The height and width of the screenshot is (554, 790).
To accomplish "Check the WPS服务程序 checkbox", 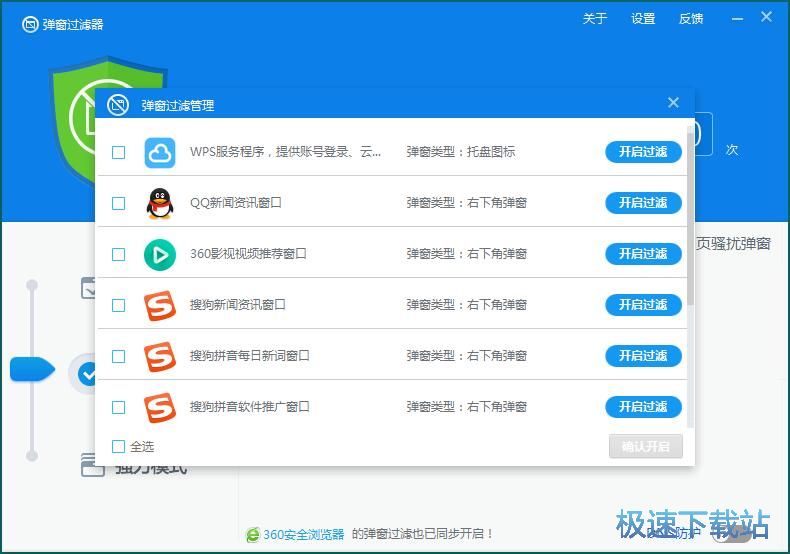I will click(x=118, y=153).
